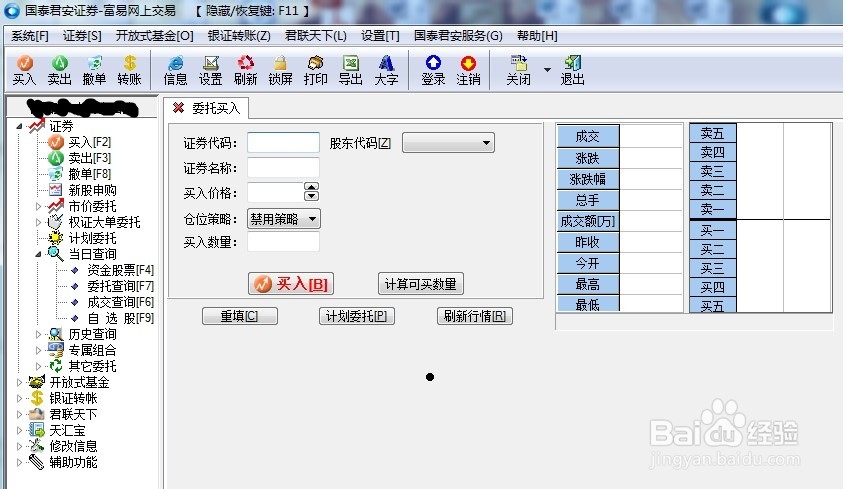Click the 证券代码 input field

click(x=283, y=143)
